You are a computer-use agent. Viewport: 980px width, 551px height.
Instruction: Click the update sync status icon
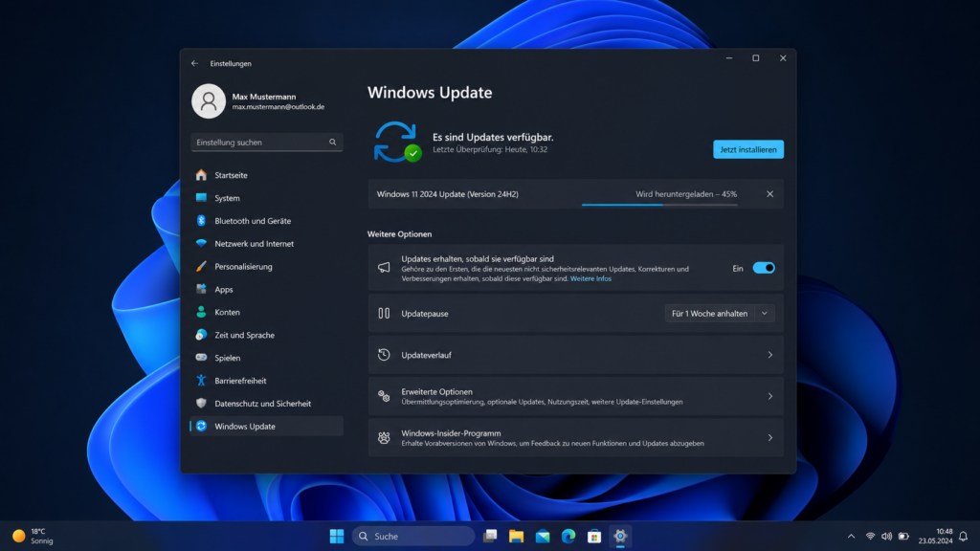click(397, 142)
